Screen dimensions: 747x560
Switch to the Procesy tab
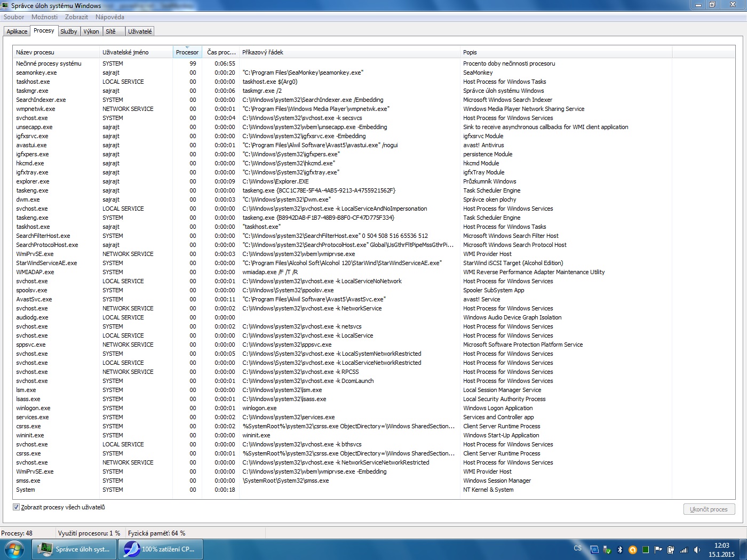pyautogui.click(x=44, y=31)
